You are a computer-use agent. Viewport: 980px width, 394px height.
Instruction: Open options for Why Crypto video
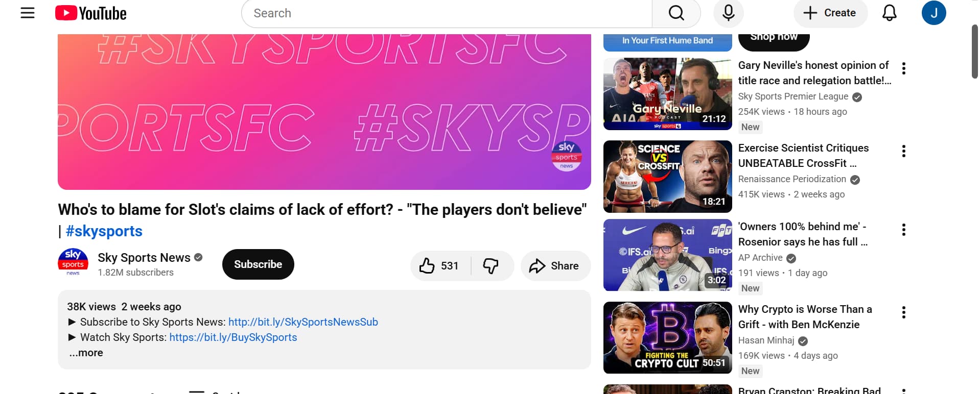(903, 312)
